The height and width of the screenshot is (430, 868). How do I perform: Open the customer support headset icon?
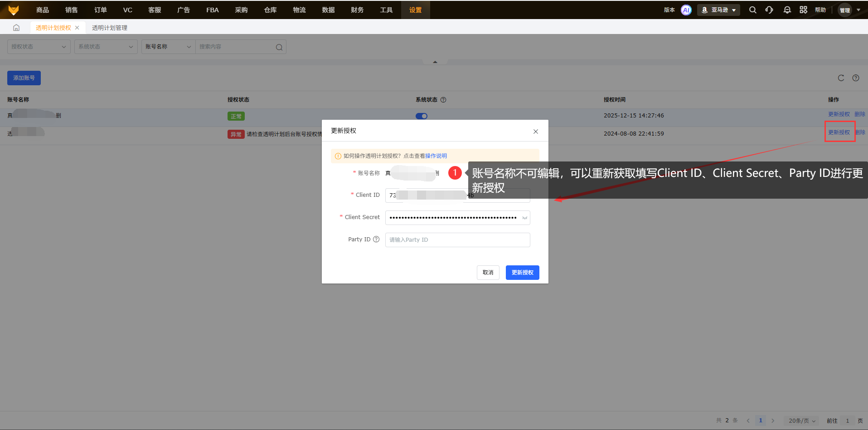tap(769, 10)
